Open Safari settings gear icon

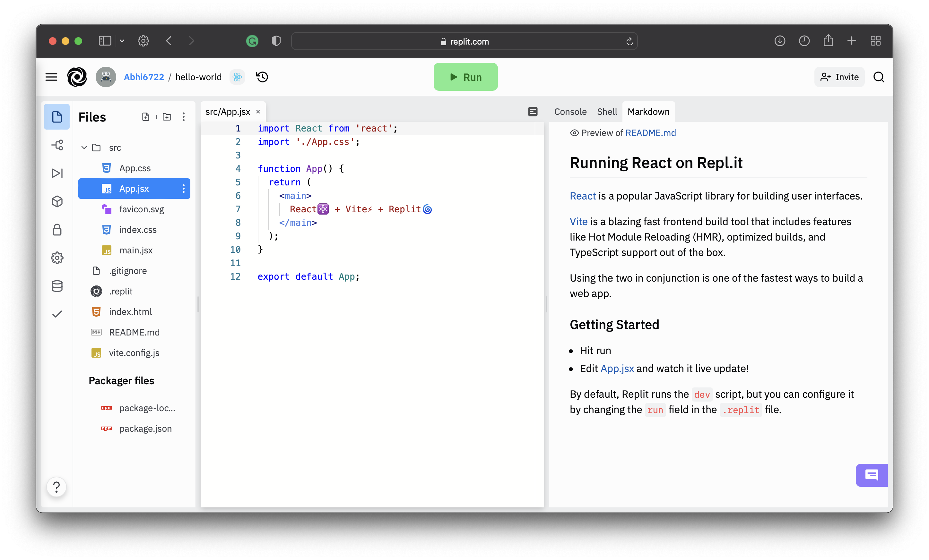point(143,41)
